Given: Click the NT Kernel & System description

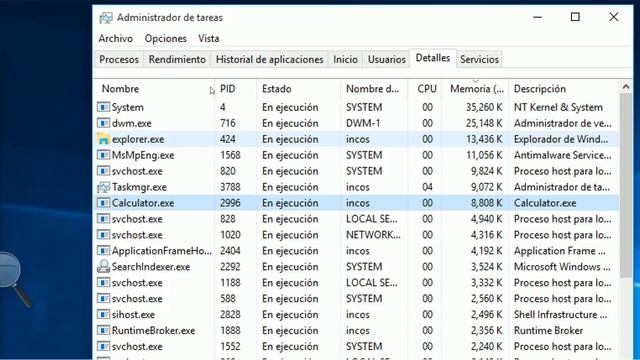Looking at the screenshot, I should [558, 107].
